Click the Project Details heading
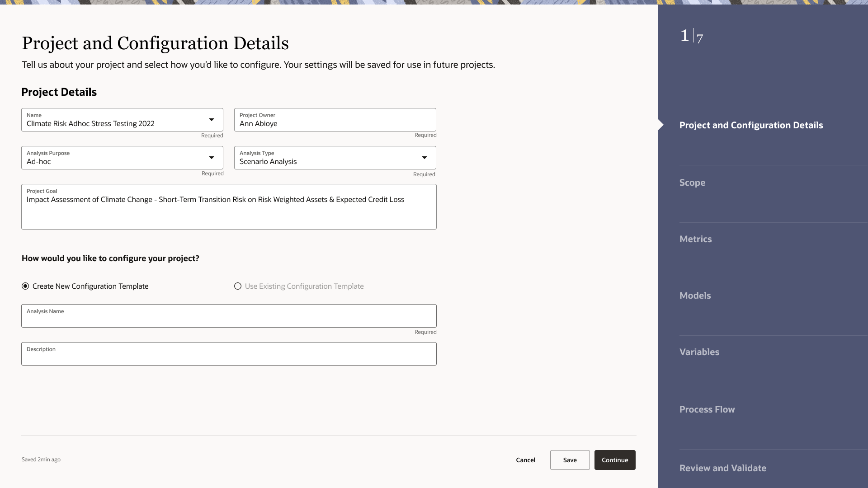 pos(59,92)
